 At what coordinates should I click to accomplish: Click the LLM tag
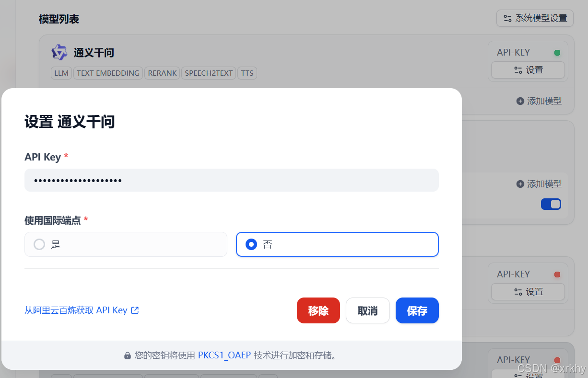61,73
